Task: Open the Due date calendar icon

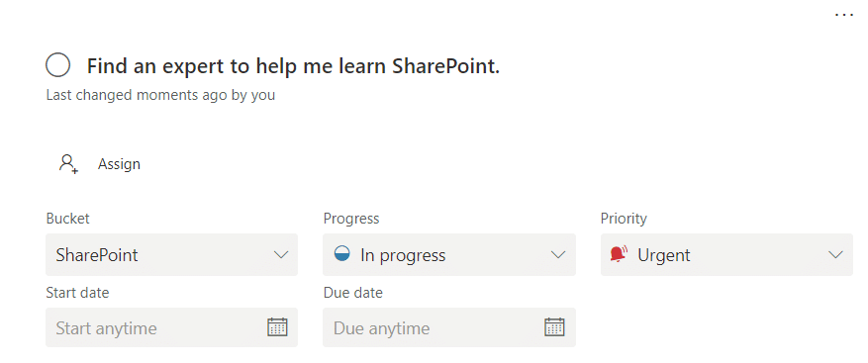Action: tap(554, 327)
